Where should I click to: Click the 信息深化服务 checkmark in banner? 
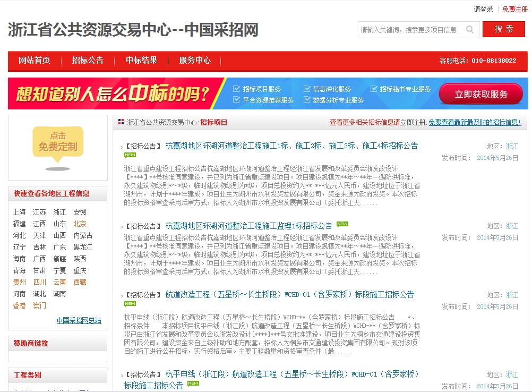tap(307, 89)
